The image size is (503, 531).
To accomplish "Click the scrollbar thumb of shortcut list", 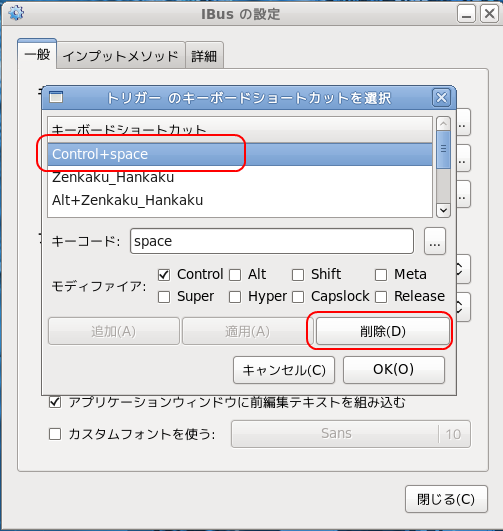I will [x=443, y=149].
